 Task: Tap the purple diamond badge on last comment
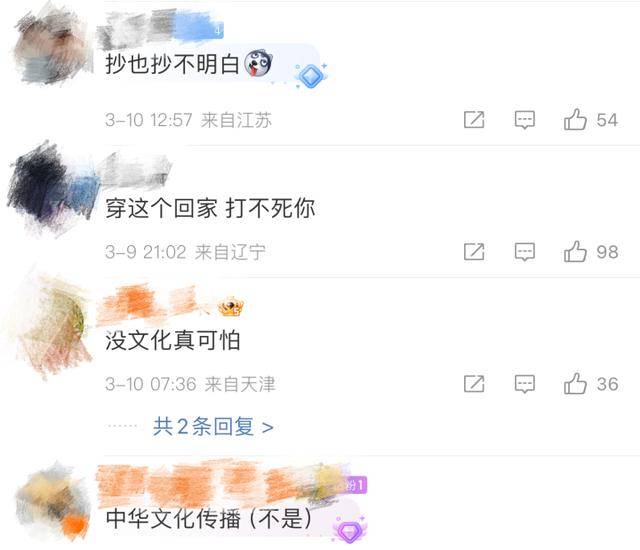tap(350, 529)
